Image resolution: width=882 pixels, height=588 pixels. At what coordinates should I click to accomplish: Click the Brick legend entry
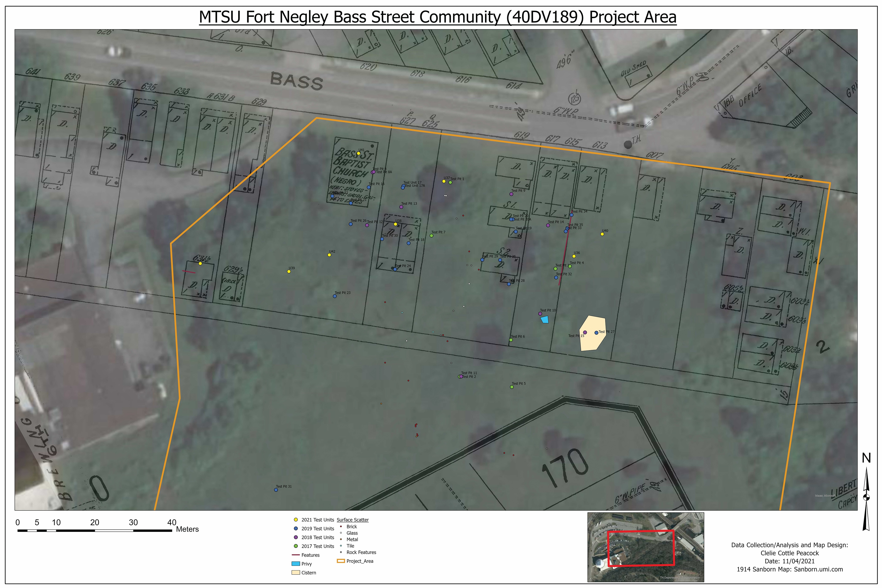348,527
